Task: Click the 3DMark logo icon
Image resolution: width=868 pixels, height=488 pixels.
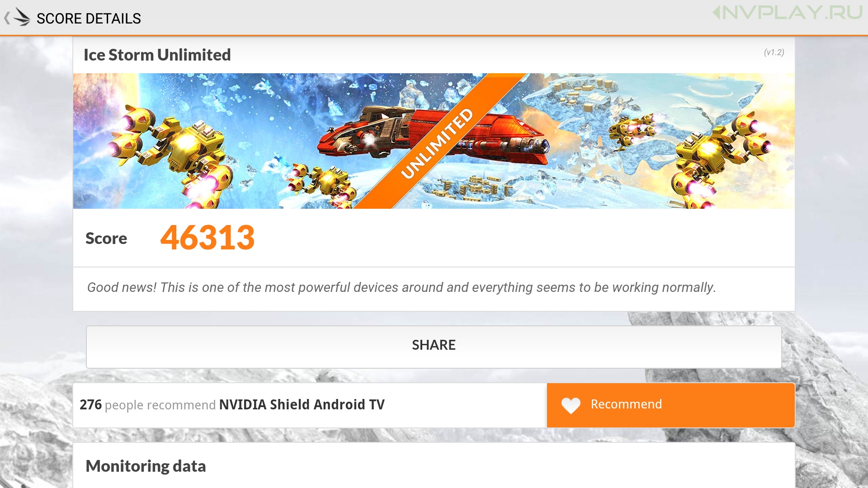Action: 22,17
